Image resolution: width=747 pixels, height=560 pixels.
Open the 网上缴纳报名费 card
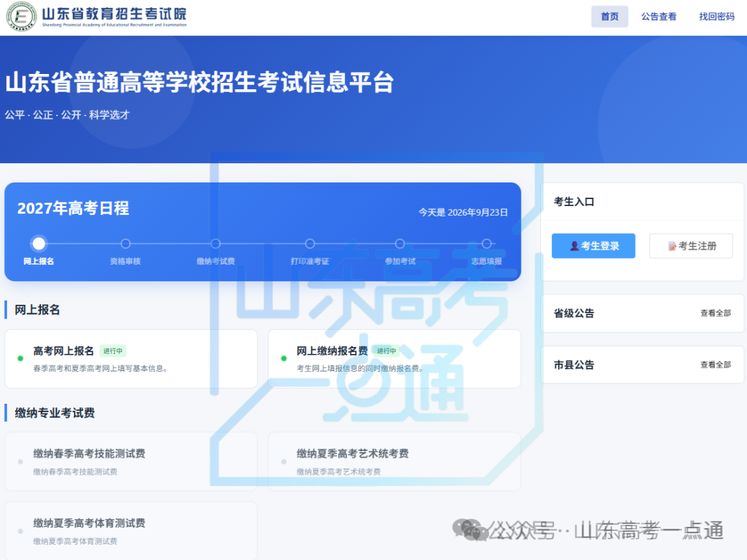[394, 359]
